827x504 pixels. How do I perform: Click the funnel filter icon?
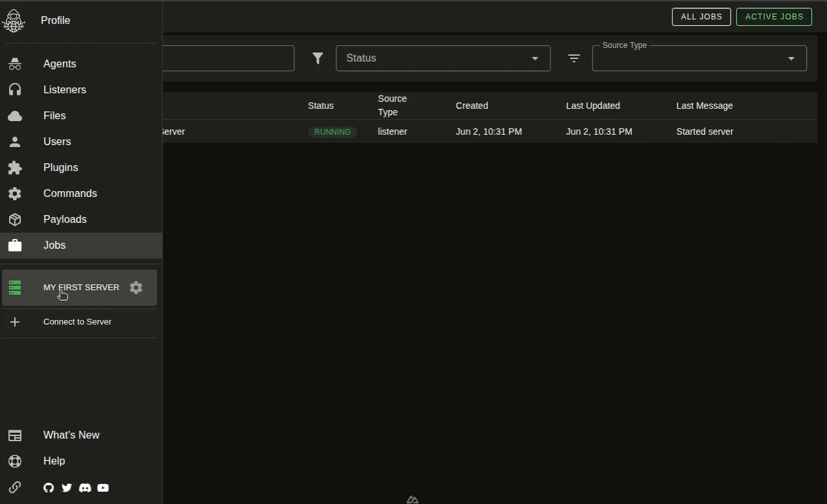coord(318,58)
